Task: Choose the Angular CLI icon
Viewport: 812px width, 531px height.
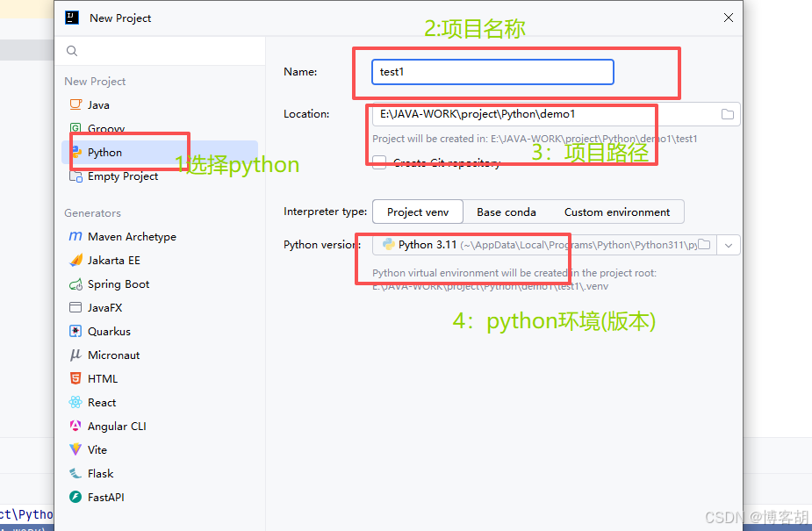Action: (x=75, y=426)
